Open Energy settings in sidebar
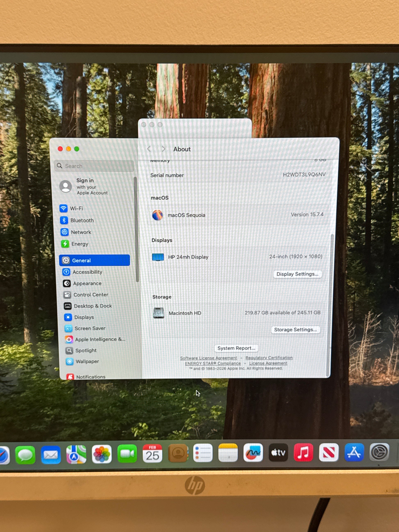Screen dimensions: 399x532 coord(79,244)
